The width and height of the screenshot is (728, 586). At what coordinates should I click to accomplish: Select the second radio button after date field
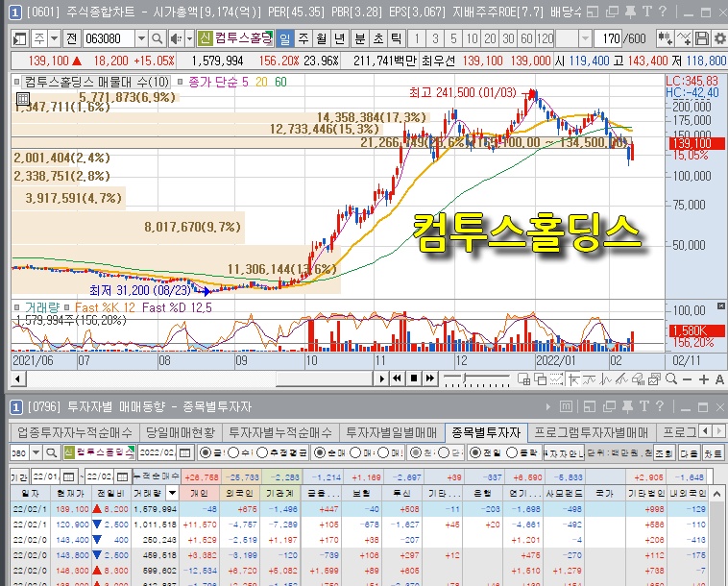click(233, 452)
